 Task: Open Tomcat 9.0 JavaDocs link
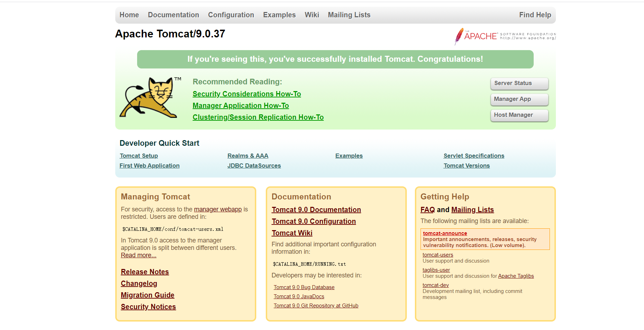coord(299,296)
